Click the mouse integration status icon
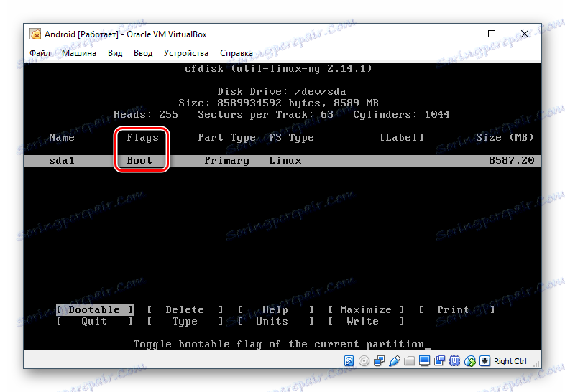Viewport: 565px width, 392px height. point(470,360)
